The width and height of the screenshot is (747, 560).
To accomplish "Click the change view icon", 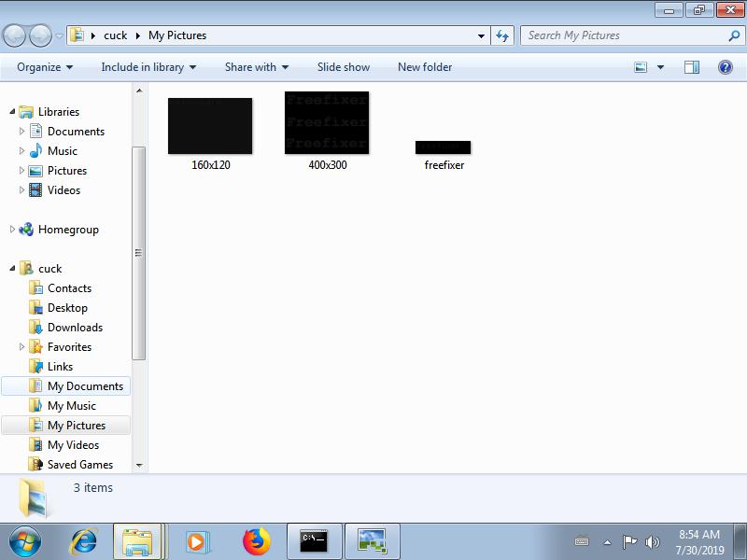I will 641,67.
